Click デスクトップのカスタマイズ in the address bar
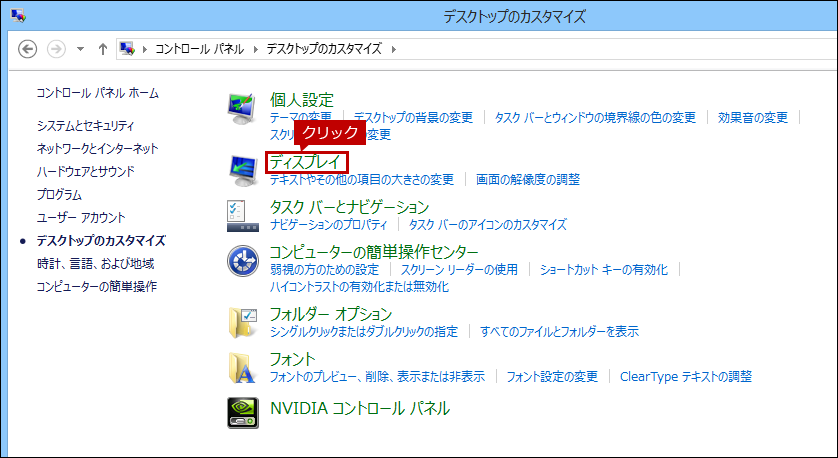Image resolution: width=838 pixels, height=458 pixels. 324,49
